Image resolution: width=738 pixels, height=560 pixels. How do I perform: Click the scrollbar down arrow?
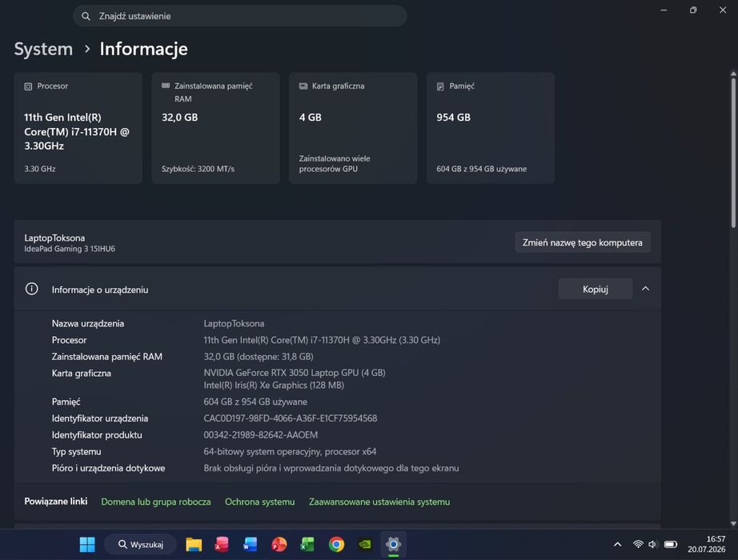pos(733,523)
